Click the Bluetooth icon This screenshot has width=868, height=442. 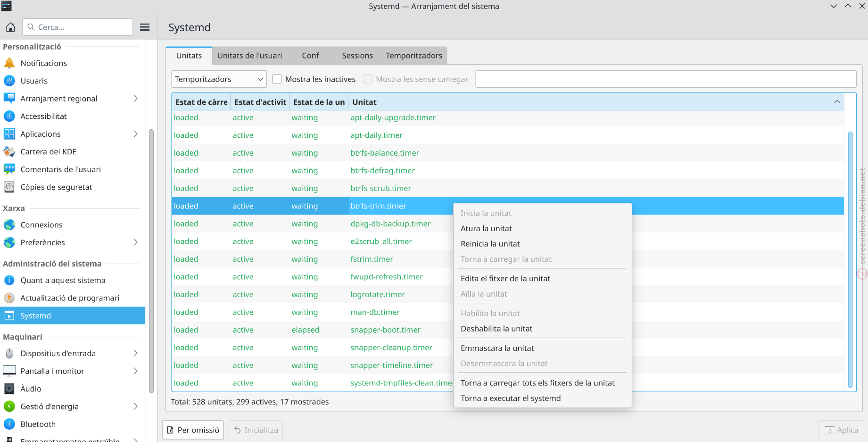pyautogui.click(x=9, y=424)
